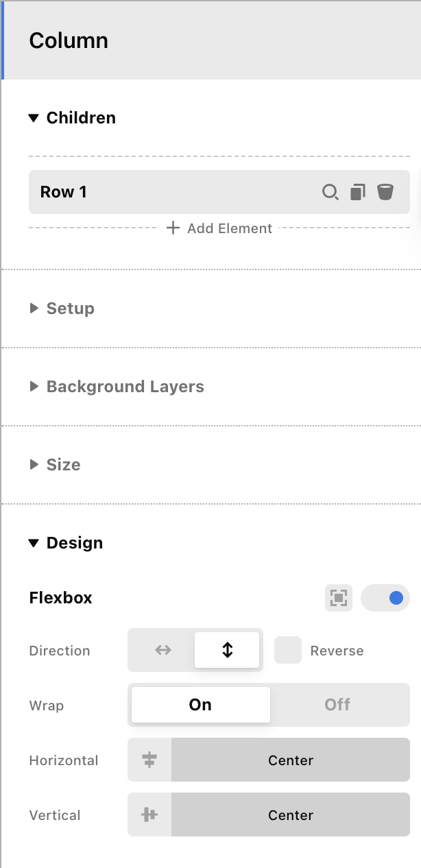Expand the Size section
Screen dimensions: 421x868
[63, 465]
